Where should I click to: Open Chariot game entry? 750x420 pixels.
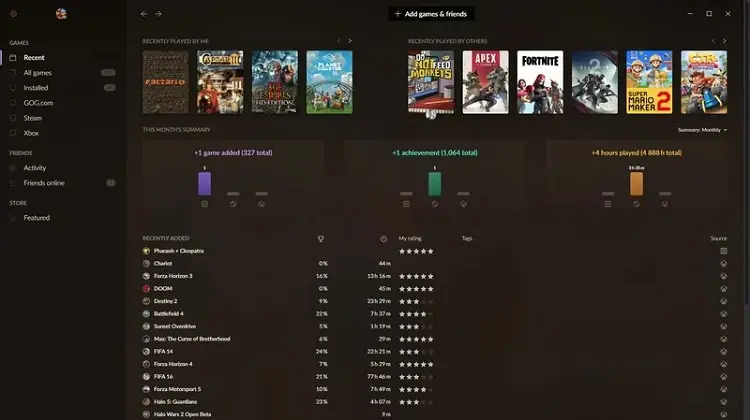[434, 264]
